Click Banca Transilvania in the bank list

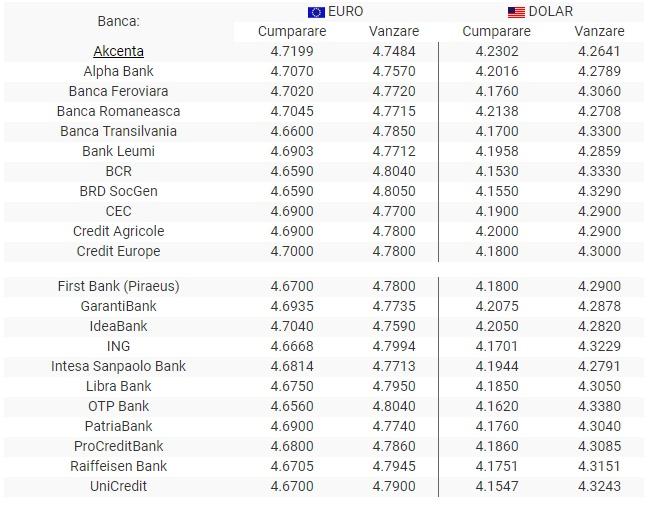click(119, 131)
